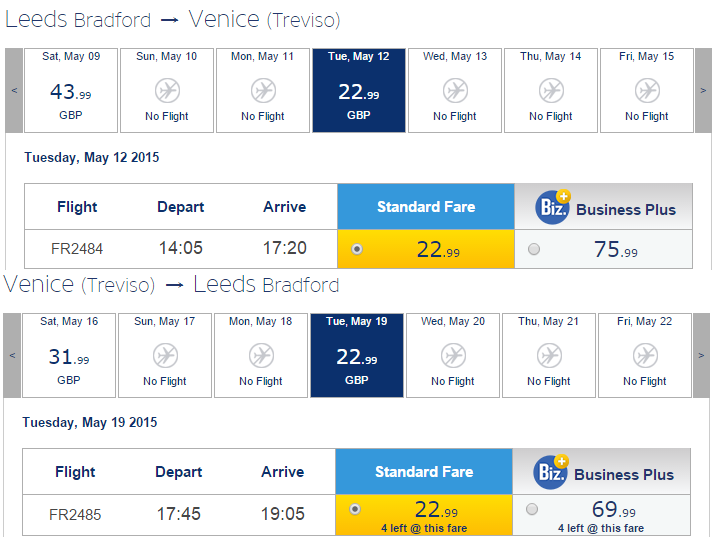Image resolution: width=715 pixels, height=540 pixels.
Task: Select Business Plus 69.99 radio for FR2485
Action: [532, 509]
